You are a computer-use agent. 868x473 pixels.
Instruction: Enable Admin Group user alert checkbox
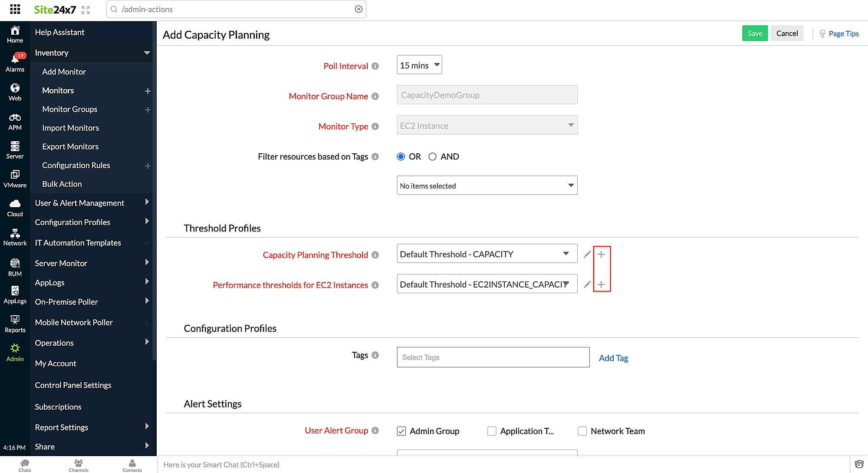(x=403, y=431)
